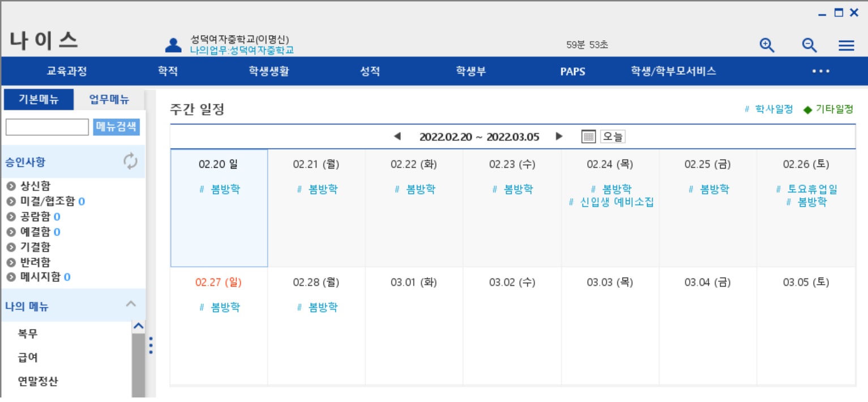Switch to the 기본메뉴 tab
The width and height of the screenshot is (868, 402).
click(x=39, y=100)
